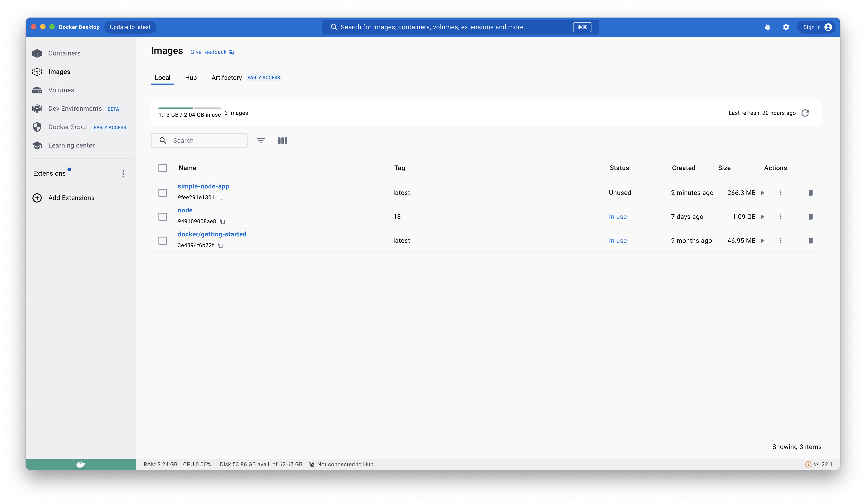866x504 pixels.
Task: Select Images in the sidebar
Action: (59, 72)
